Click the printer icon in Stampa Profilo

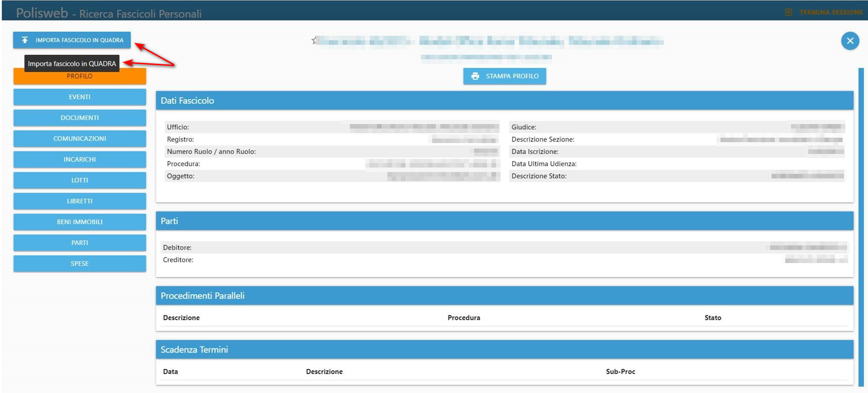[475, 76]
